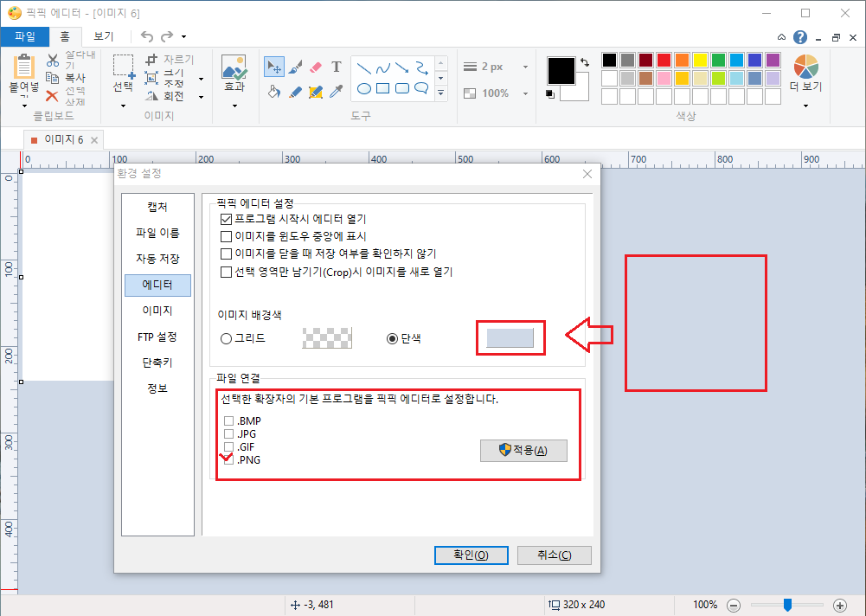Click the blue Help question mark icon
Image resolution: width=866 pixels, height=616 pixels.
tap(799, 37)
